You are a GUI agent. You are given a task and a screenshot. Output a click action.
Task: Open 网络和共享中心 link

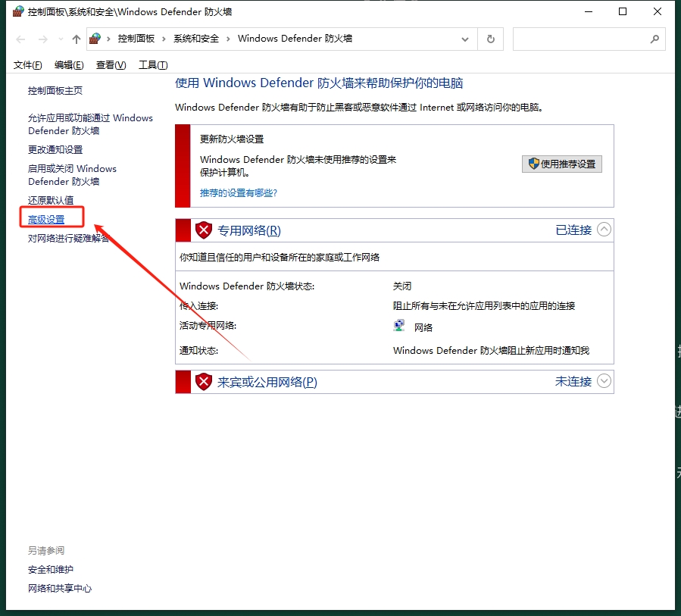pos(60,588)
